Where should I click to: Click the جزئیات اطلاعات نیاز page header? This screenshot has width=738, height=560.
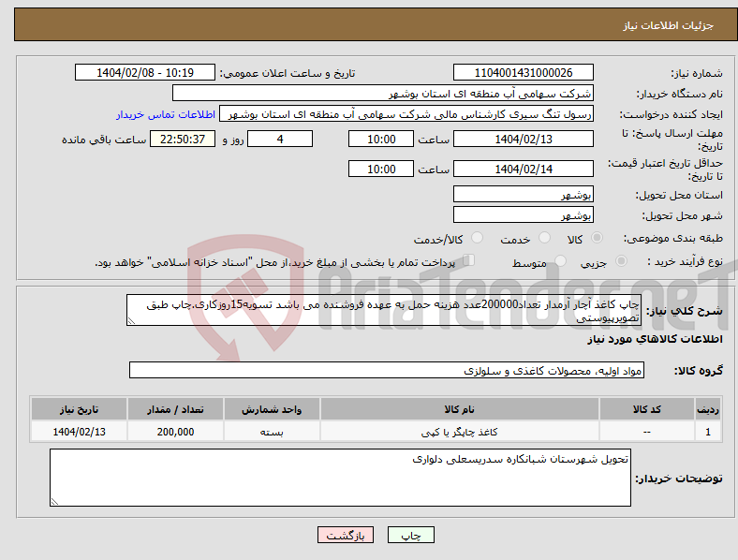coord(668,25)
